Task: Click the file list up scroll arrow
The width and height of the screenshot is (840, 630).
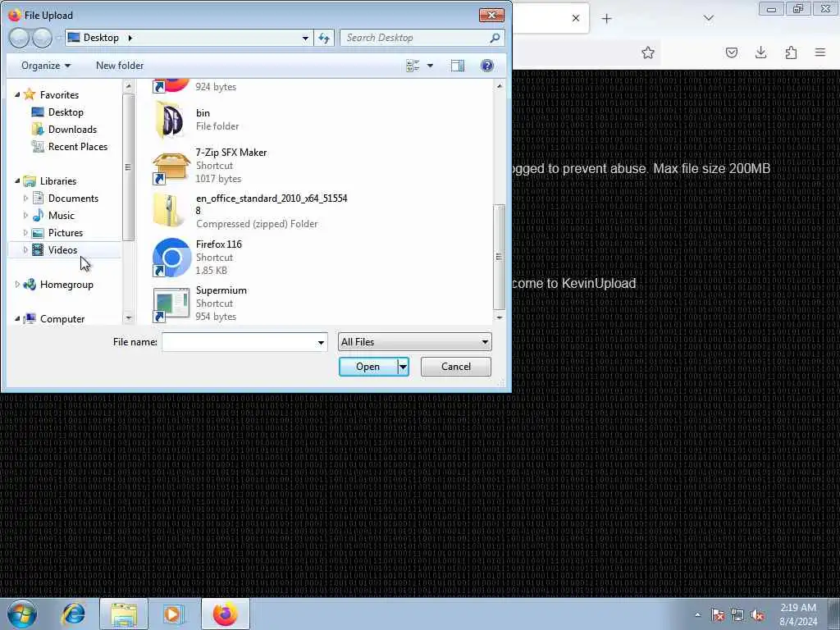Action: [500, 85]
